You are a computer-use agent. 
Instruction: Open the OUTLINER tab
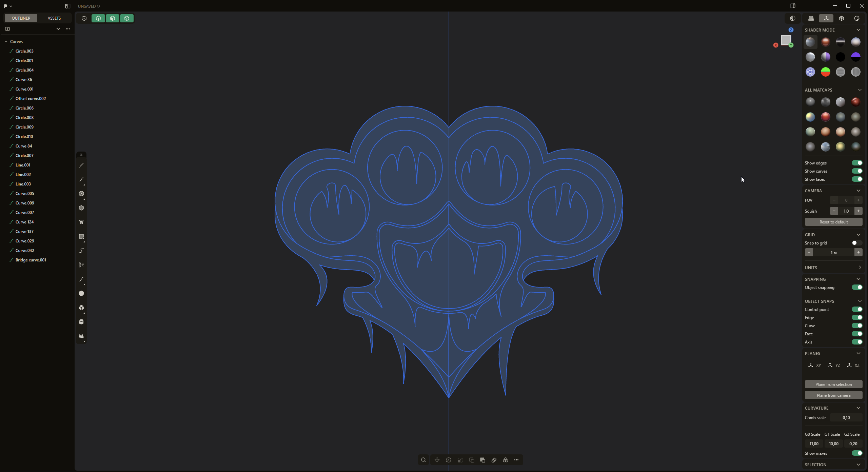pyautogui.click(x=21, y=18)
